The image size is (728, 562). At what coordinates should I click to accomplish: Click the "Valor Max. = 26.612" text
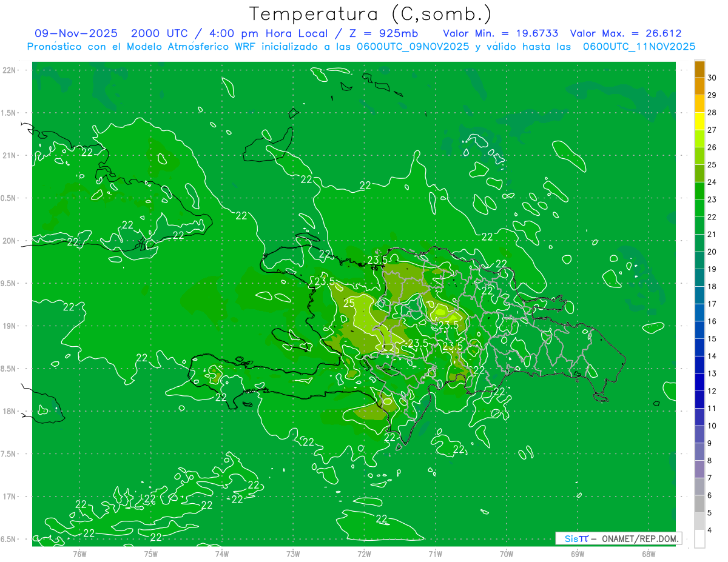click(626, 34)
